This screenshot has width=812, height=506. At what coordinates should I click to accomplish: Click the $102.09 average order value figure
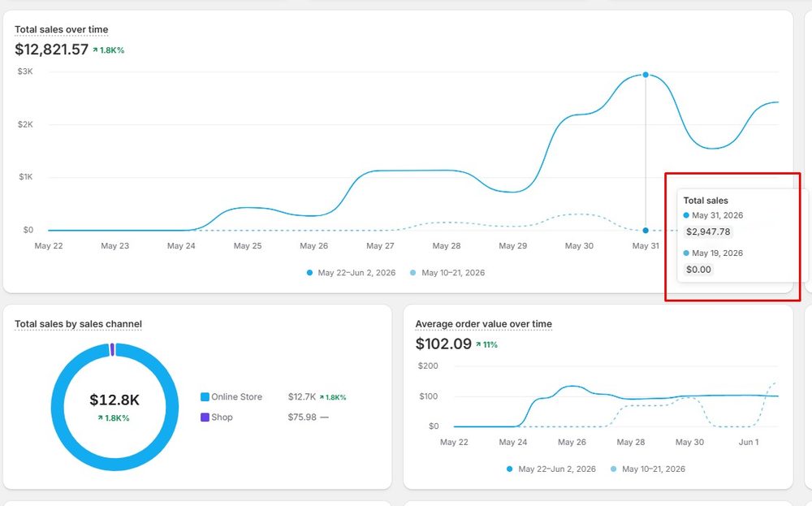(443, 344)
